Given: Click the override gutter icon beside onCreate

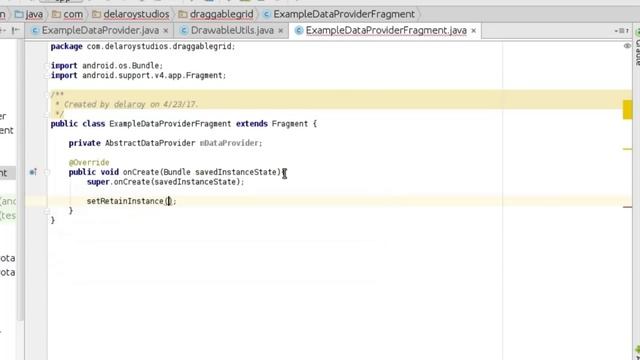Looking at the screenshot, I should click(x=33, y=172).
